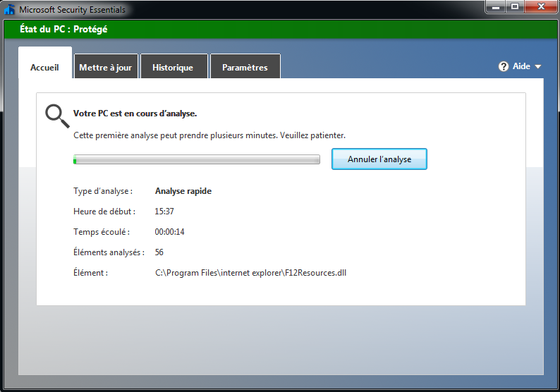Open the Aide help menu label
The height and width of the screenshot is (392, 560).
tap(521, 66)
